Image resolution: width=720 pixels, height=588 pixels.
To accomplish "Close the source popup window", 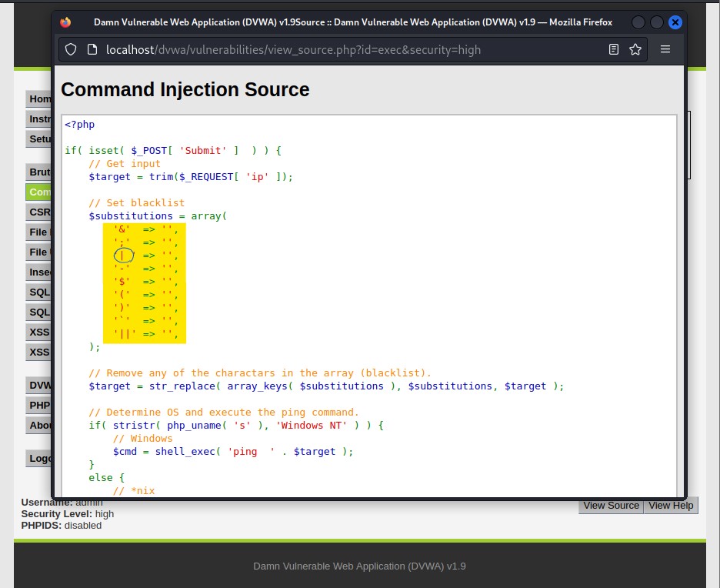I will pyautogui.click(x=675, y=22).
